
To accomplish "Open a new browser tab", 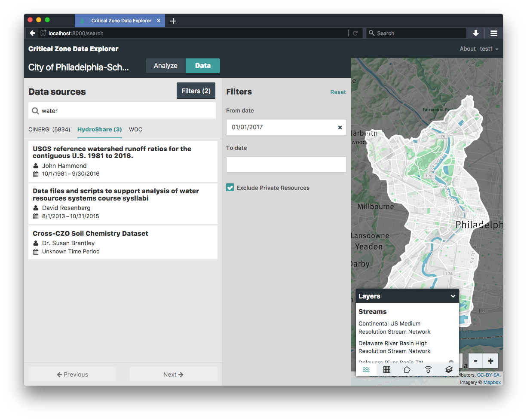I will pos(173,21).
